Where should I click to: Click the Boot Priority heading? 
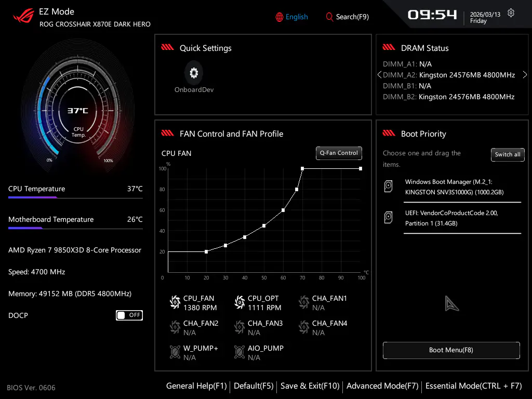(x=423, y=134)
